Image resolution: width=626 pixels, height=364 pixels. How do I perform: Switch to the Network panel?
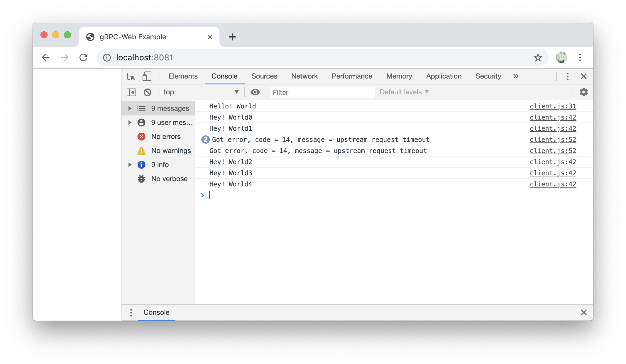(304, 76)
